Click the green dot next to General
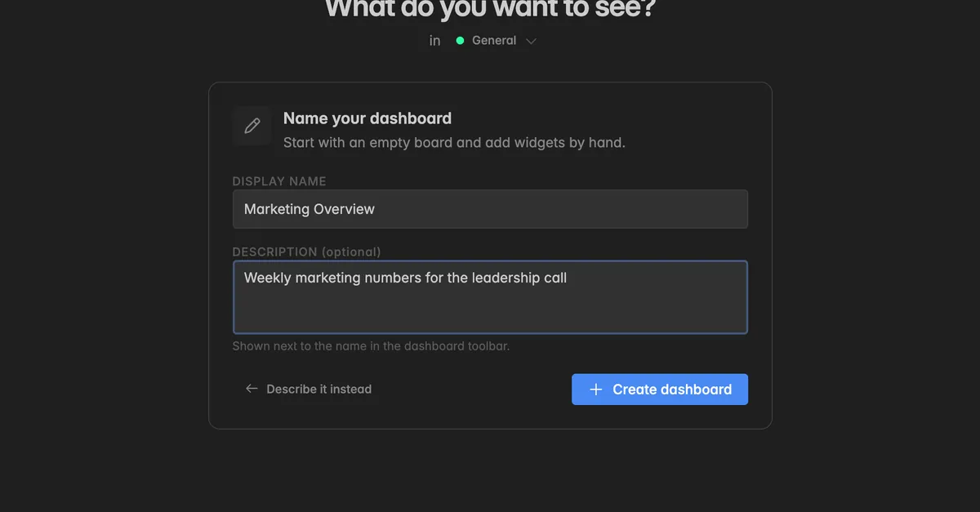 tap(460, 41)
